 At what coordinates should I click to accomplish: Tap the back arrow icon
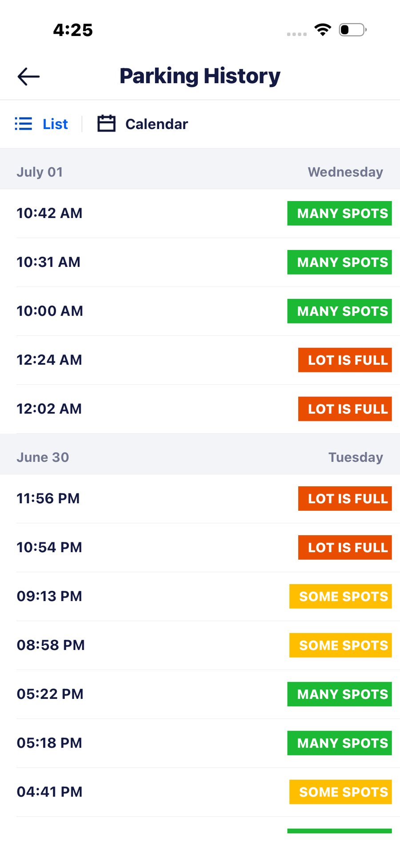pos(28,77)
